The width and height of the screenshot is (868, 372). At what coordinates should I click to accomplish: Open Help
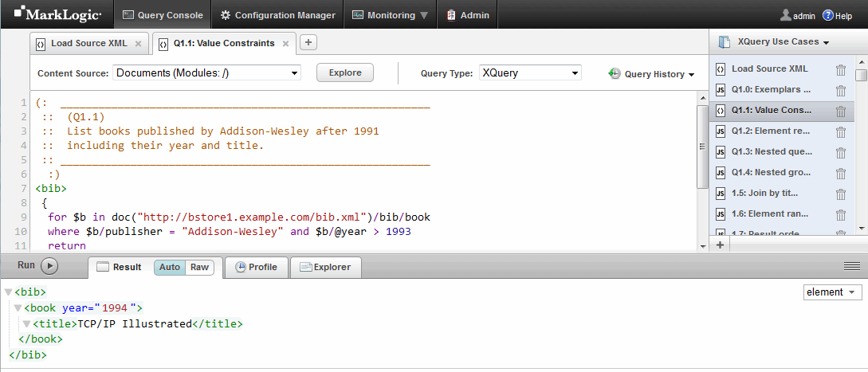coord(837,15)
